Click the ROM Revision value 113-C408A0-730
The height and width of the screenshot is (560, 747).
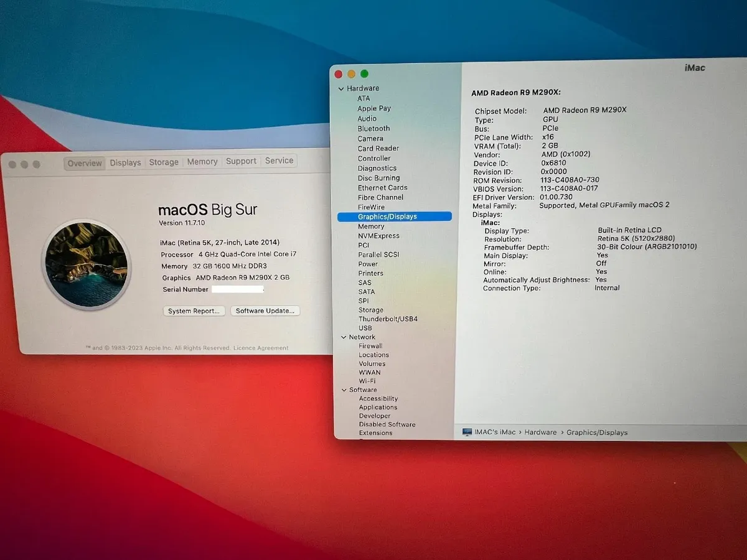tap(570, 180)
